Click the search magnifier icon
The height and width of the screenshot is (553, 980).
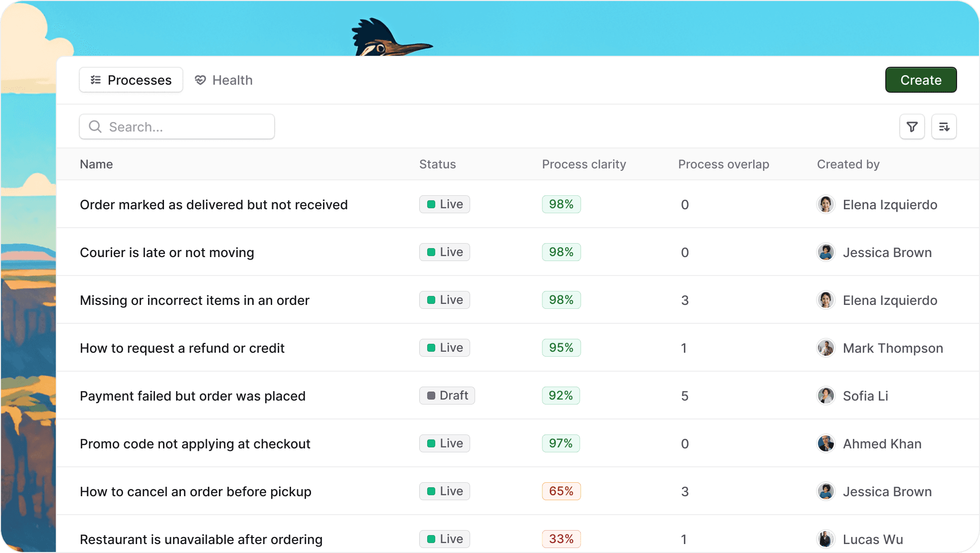[95, 127]
